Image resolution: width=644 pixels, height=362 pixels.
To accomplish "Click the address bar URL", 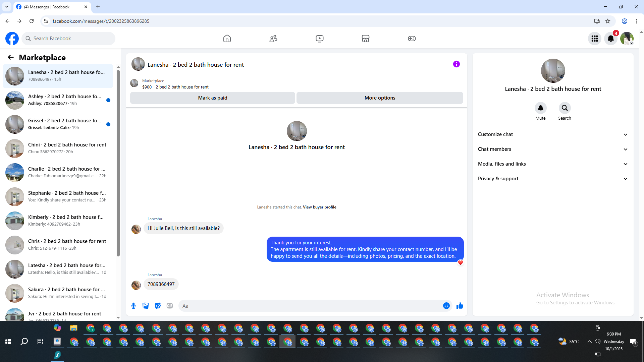I will coord(101,21).
